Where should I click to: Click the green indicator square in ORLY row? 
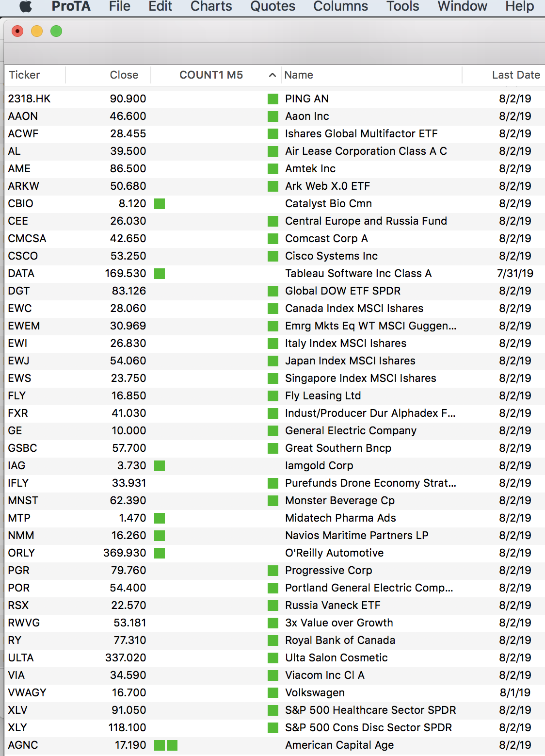[x=160, y=553]
